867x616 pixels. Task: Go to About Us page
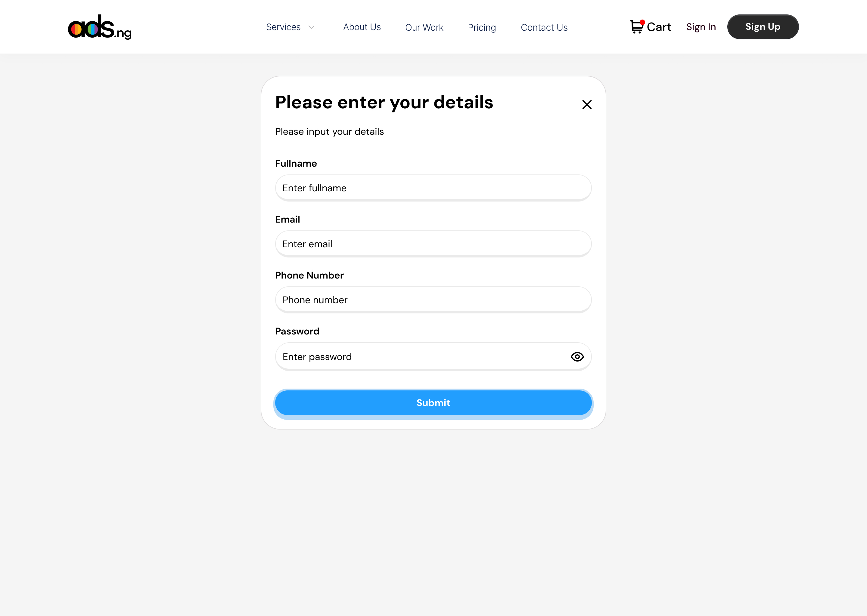[362, 27]
